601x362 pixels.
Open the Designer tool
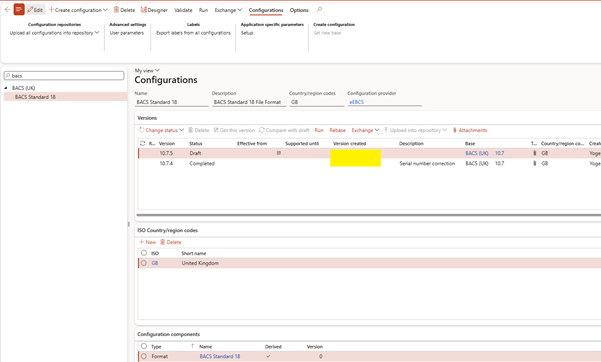click(154, 10)
